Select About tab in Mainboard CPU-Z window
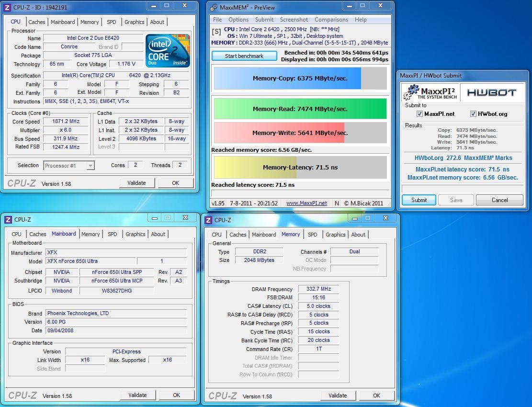 [x=158, y=234]
